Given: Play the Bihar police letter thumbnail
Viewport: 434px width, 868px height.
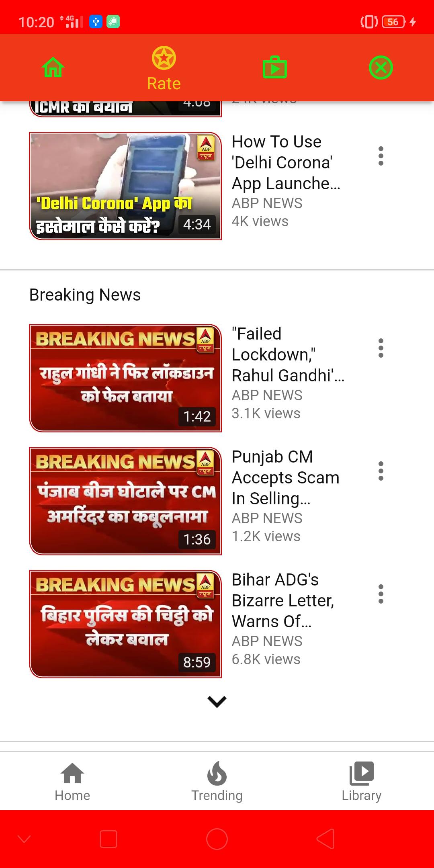Looking at the screenshot, I should pyautogui.click(x=125, y=624).
